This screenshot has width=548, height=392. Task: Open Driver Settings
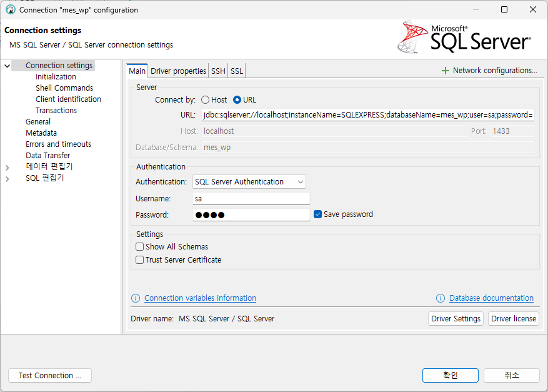456,319
